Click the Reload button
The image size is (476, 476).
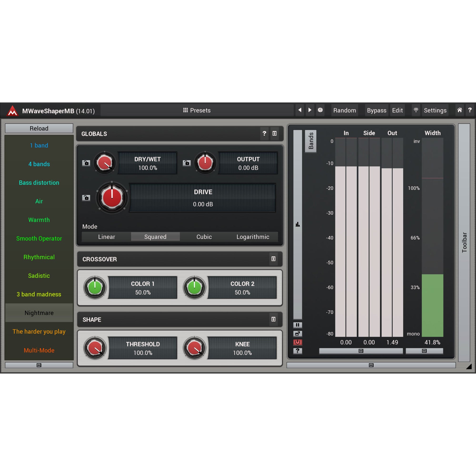39,128
